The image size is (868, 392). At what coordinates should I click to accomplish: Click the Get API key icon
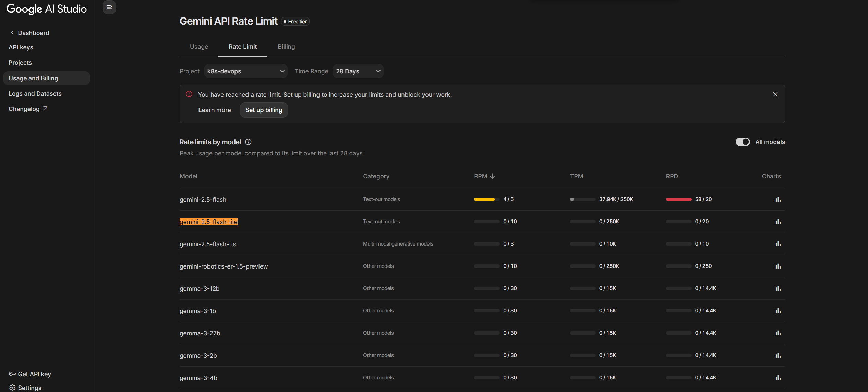click(x=12, y=374)
